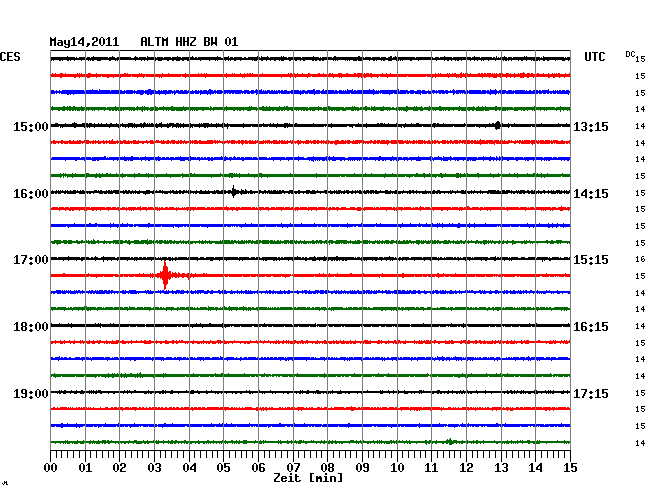Click the 16:15 UTC time label

pyautogui.click(x=591, y=327)
